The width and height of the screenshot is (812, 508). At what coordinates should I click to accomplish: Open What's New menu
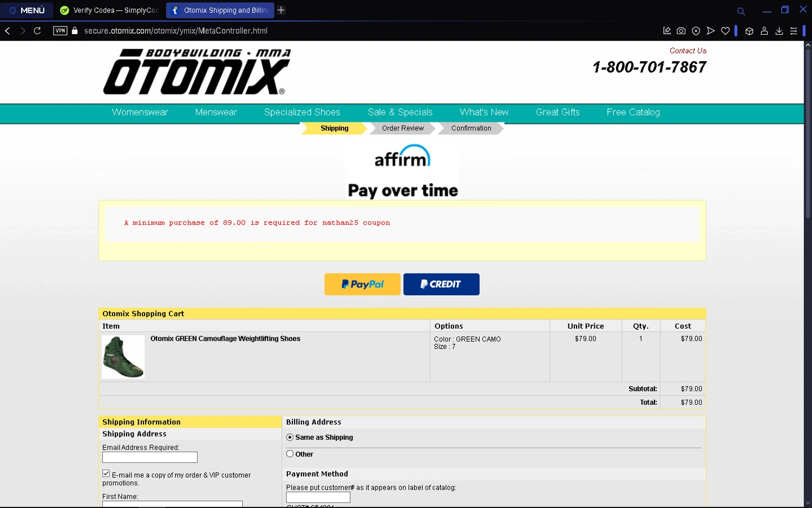coord(484,112)
